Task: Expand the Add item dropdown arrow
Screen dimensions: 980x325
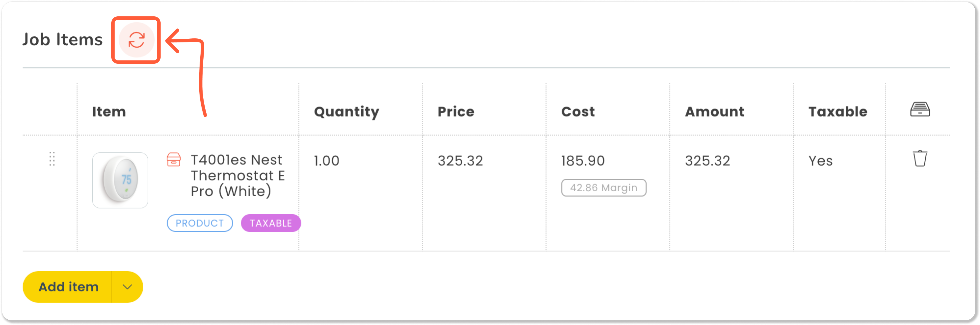Action: pos(127,287)
